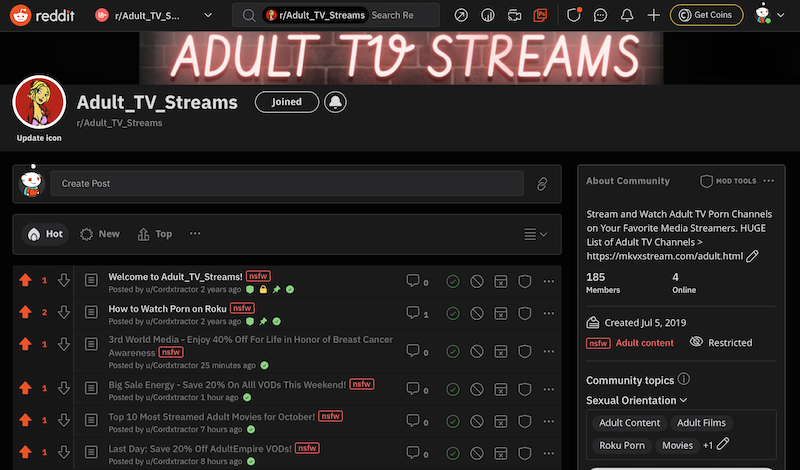Open comments on the Big Sale Energy post

tap(417, 389)
